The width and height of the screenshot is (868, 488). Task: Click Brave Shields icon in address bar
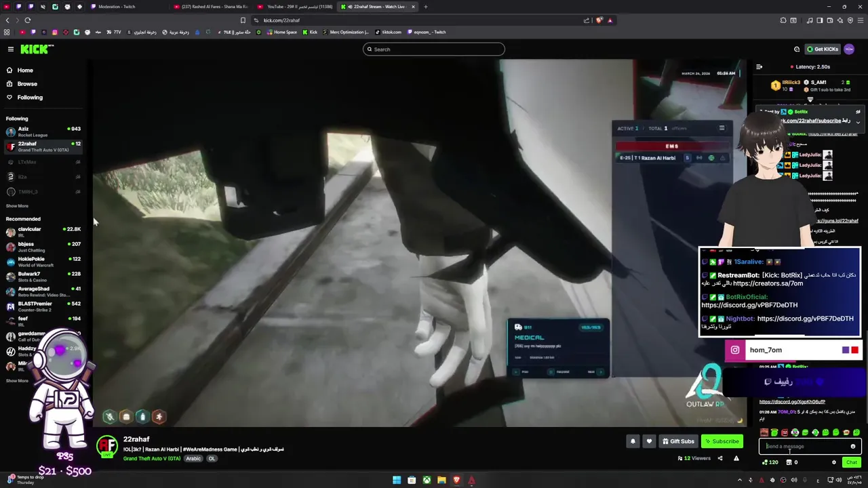598,20
